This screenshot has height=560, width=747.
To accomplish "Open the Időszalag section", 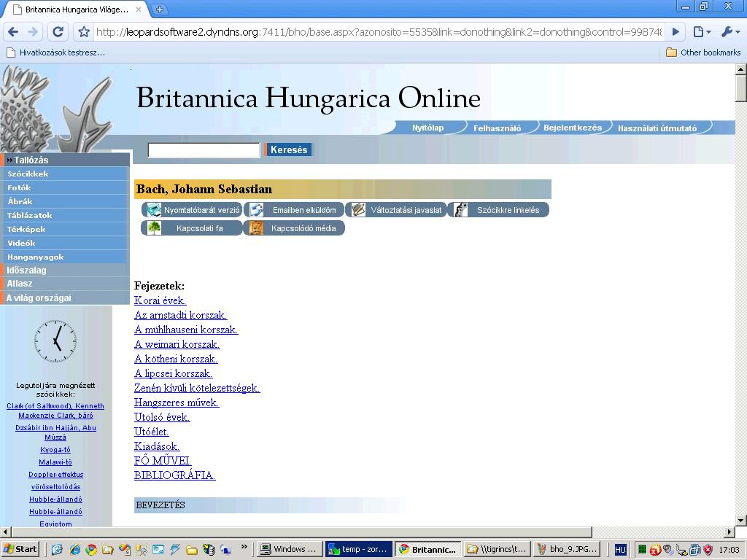I will (x=65, y=270).
